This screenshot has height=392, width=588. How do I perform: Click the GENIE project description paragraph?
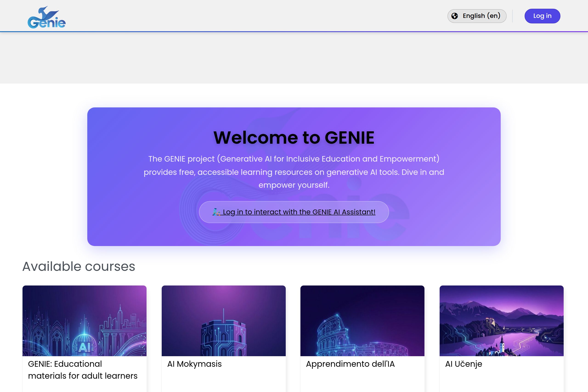(294, 172)
